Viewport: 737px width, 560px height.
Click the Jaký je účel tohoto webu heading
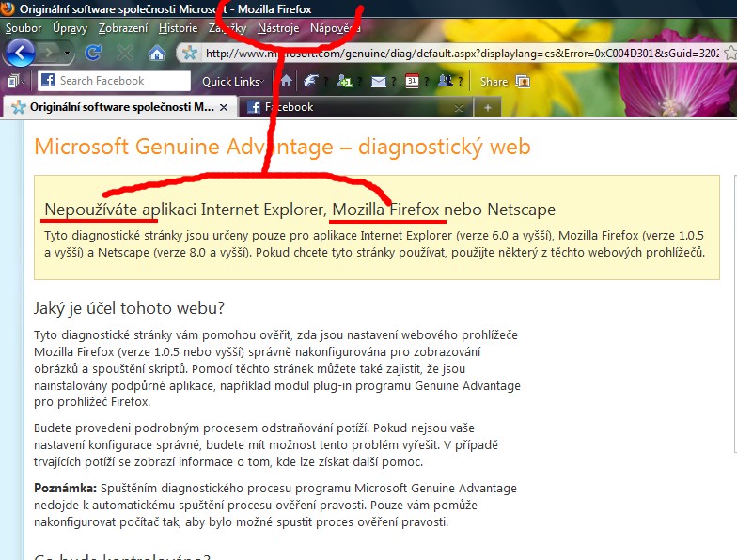point(130,308)
